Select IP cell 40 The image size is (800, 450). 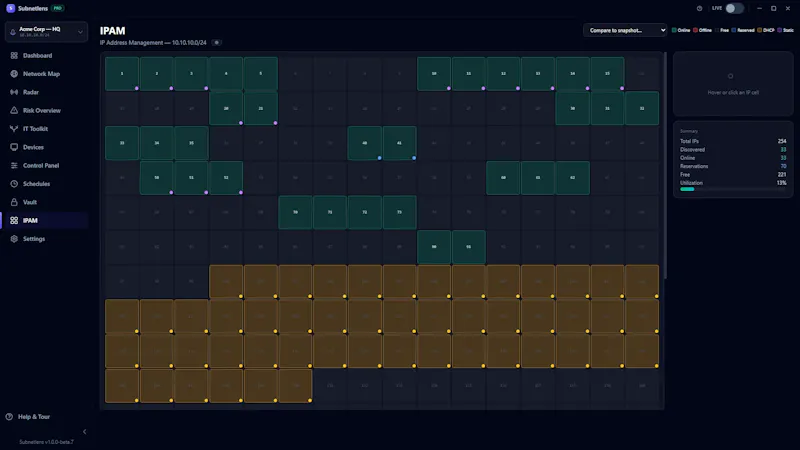[x=365, y=143]
